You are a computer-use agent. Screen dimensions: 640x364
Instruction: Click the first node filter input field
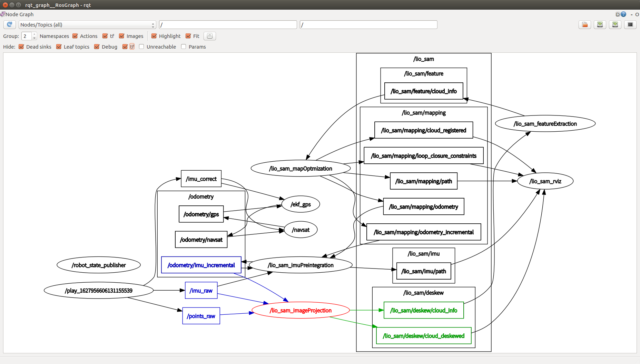coord(228,24)
